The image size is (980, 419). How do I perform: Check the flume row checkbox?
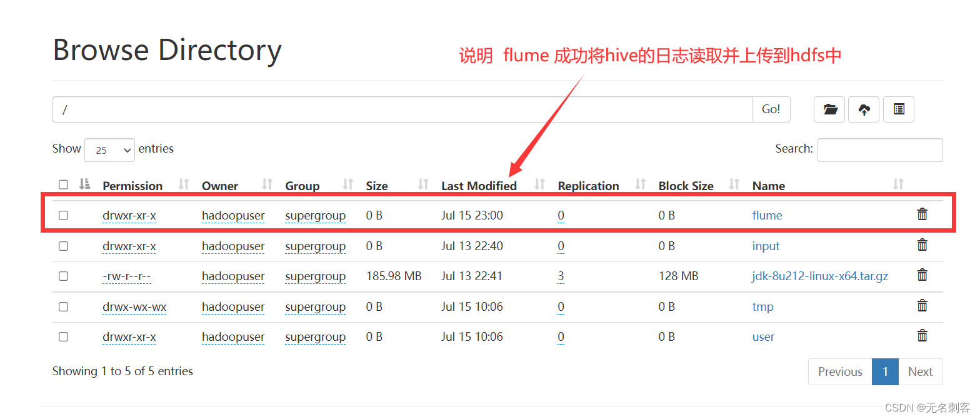click(x=63, y=215)
